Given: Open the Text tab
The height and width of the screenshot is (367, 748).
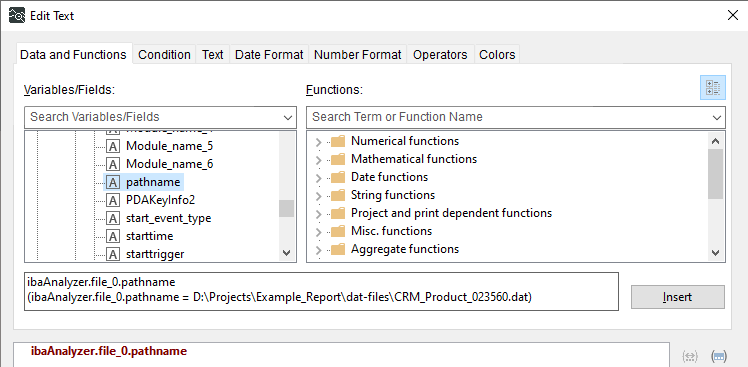Looking at the screenshot, I should point(213,54).
